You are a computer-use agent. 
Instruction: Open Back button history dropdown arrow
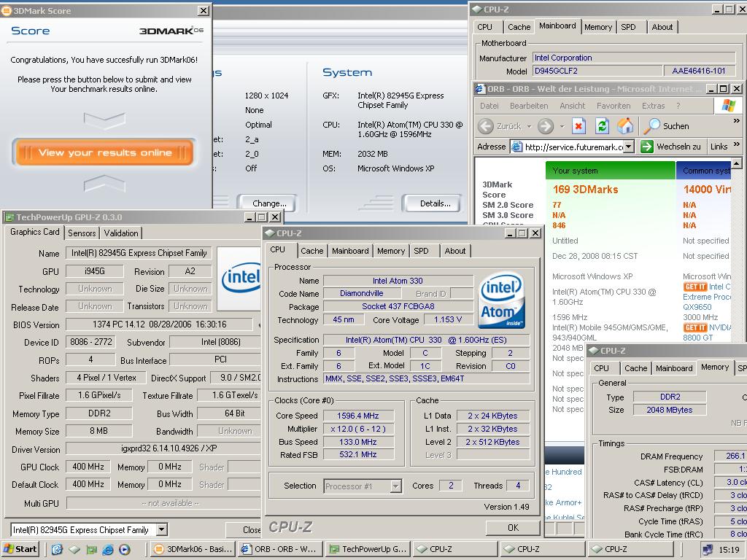(x=529, y=127)
